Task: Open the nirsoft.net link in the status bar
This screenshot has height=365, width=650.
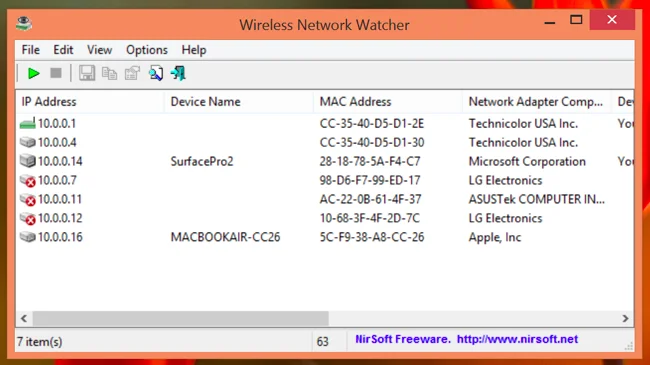Action: (517, 339)
